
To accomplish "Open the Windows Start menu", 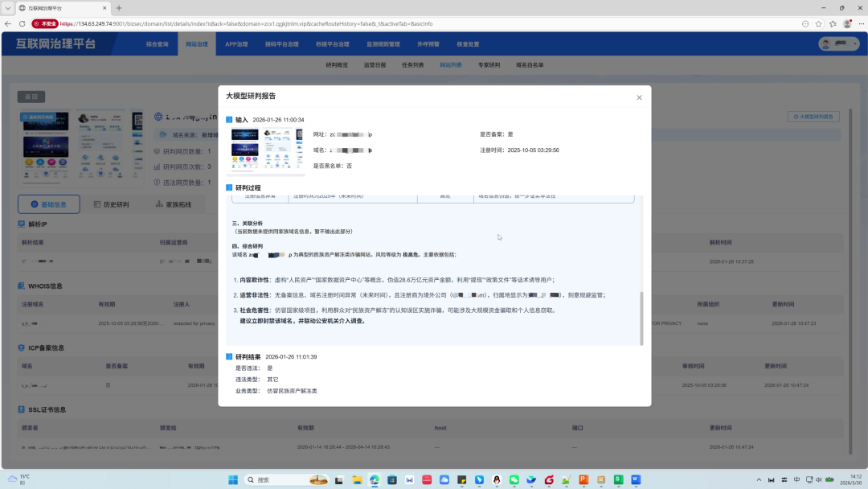I will (233, 479).
